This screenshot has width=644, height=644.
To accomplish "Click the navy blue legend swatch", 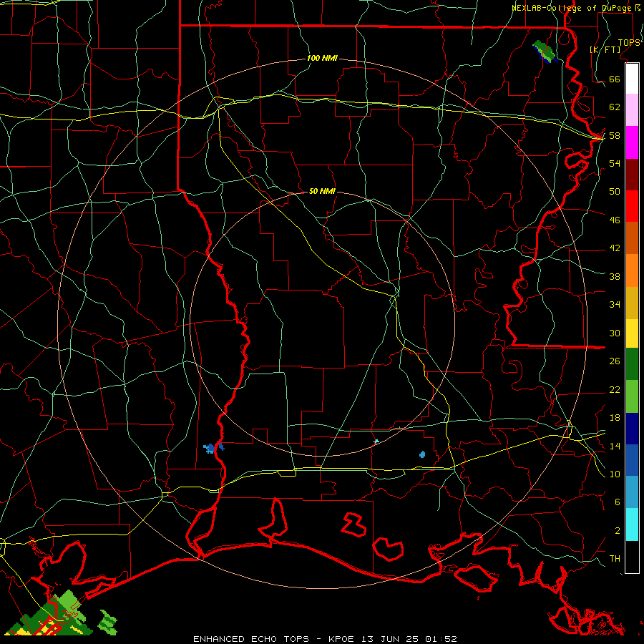I will pyautogui.click(x=632, y=429).
